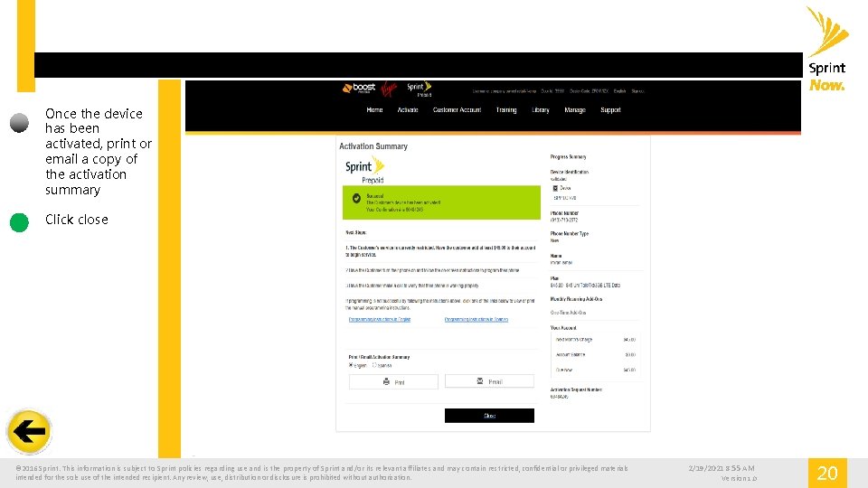Open programming instructions in English link
Viewport: 868px width, 488px height.
[380, 319]
